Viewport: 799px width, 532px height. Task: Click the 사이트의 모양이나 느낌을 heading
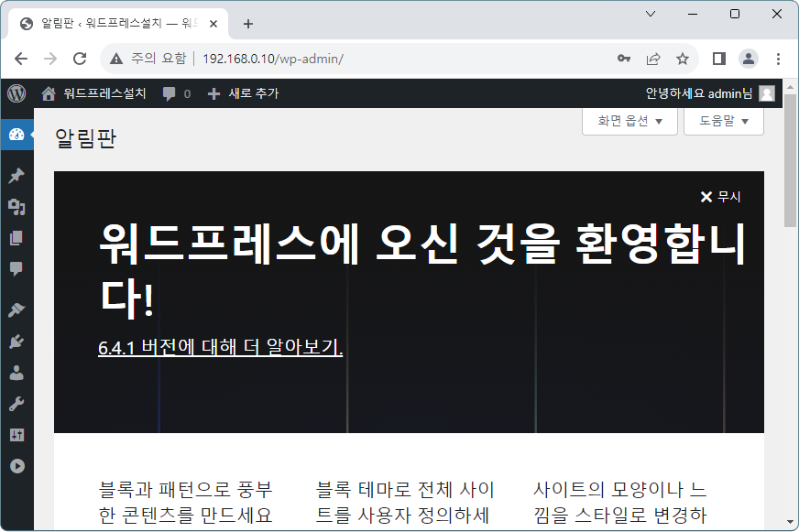click(620, 503)
